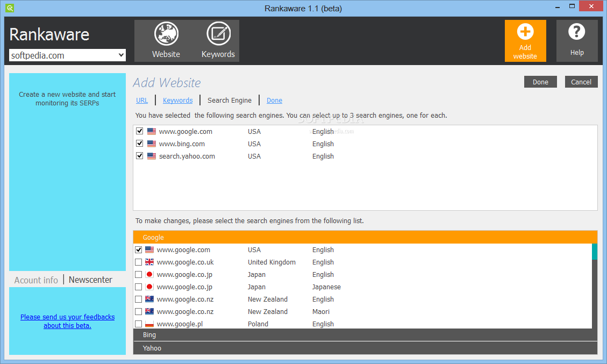Check www.google.co.uk United Kingdom engine
This screenshot has height=364, width=607.
pyautogui.click(x=138, y=262)
